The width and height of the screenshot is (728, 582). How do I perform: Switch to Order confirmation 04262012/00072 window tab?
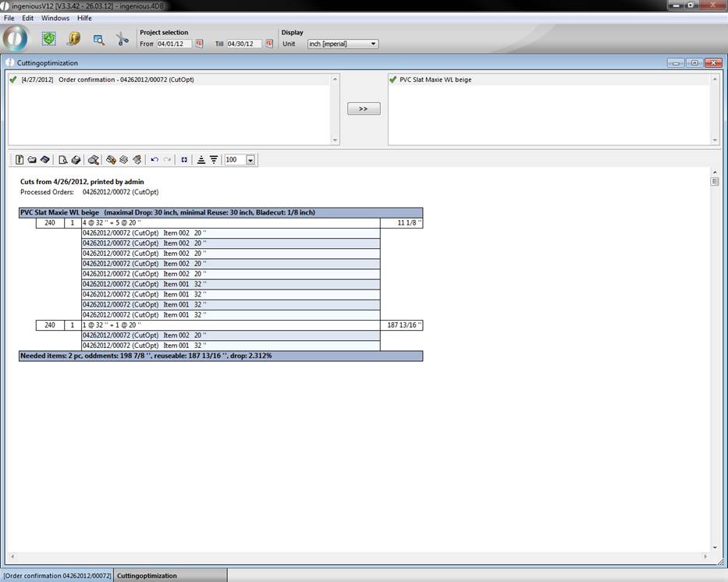[57, 576]
